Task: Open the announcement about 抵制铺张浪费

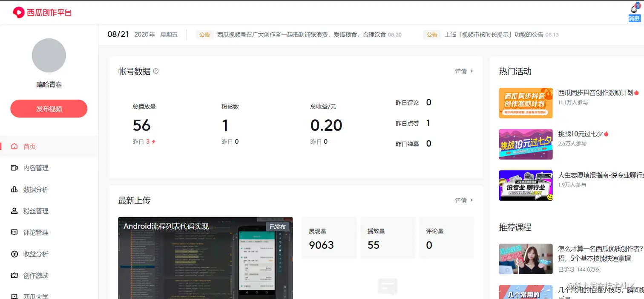Action: click(x=301, y=35)
